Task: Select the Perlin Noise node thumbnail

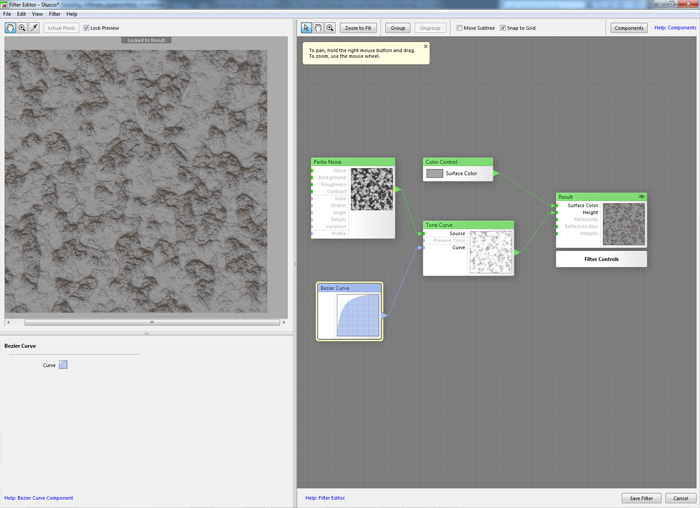Action: [x=372, y=188]
